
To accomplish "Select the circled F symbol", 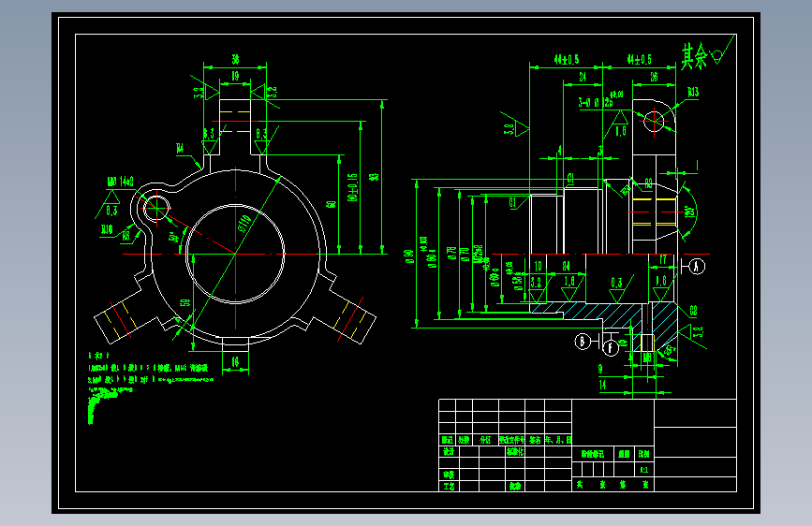I will click(611, 347).
